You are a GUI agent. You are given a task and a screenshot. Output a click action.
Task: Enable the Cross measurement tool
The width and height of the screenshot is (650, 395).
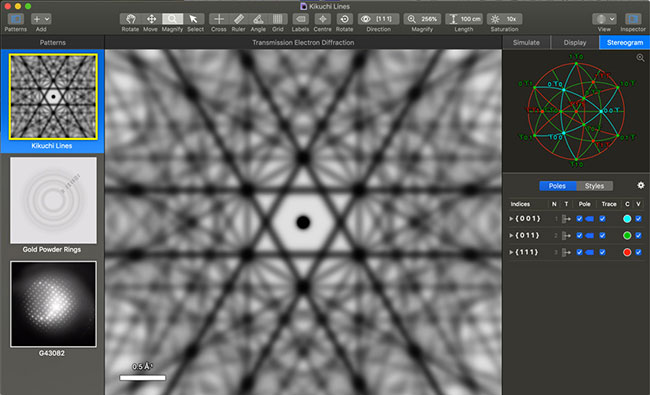point(219,19)
